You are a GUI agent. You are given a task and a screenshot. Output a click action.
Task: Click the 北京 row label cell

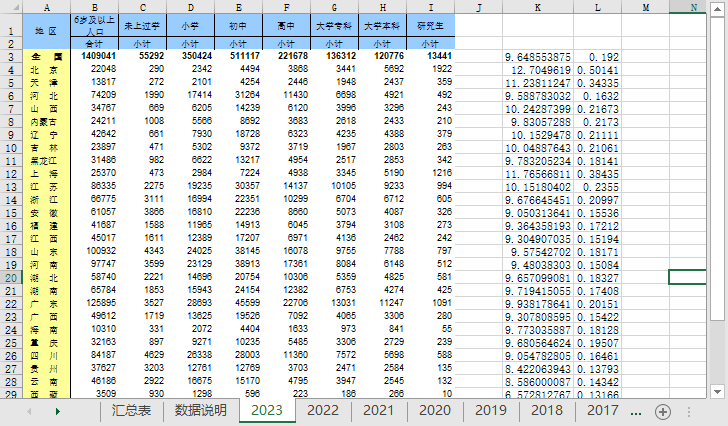pyautogui.click(x=46, y=70)
